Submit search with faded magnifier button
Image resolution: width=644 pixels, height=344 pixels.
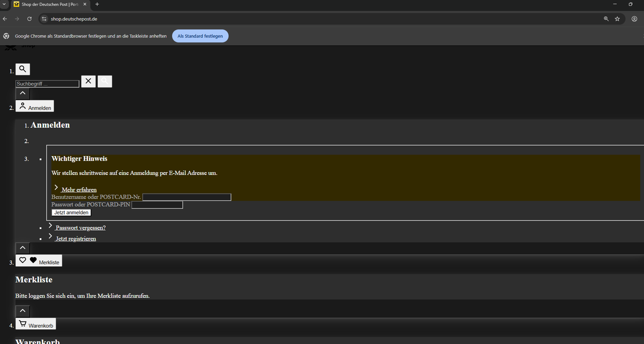pyautogui.click(x=105, y=81)
